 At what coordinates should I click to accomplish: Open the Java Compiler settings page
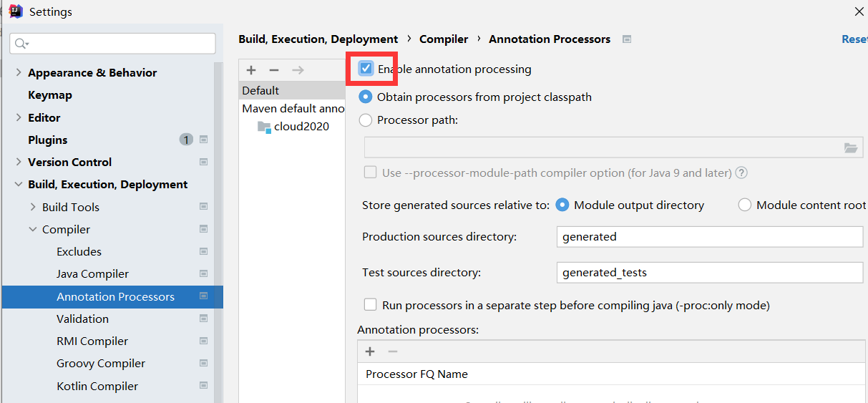[92, 273]
